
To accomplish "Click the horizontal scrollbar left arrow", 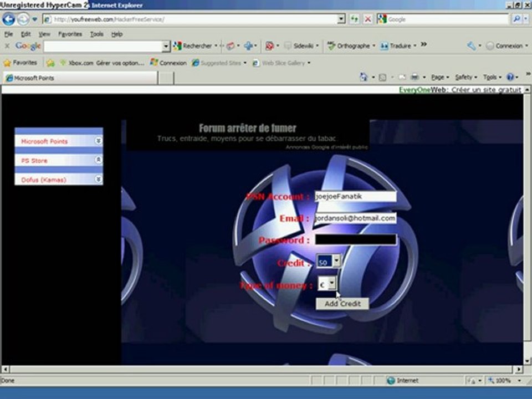I will (x=5, y=369).
